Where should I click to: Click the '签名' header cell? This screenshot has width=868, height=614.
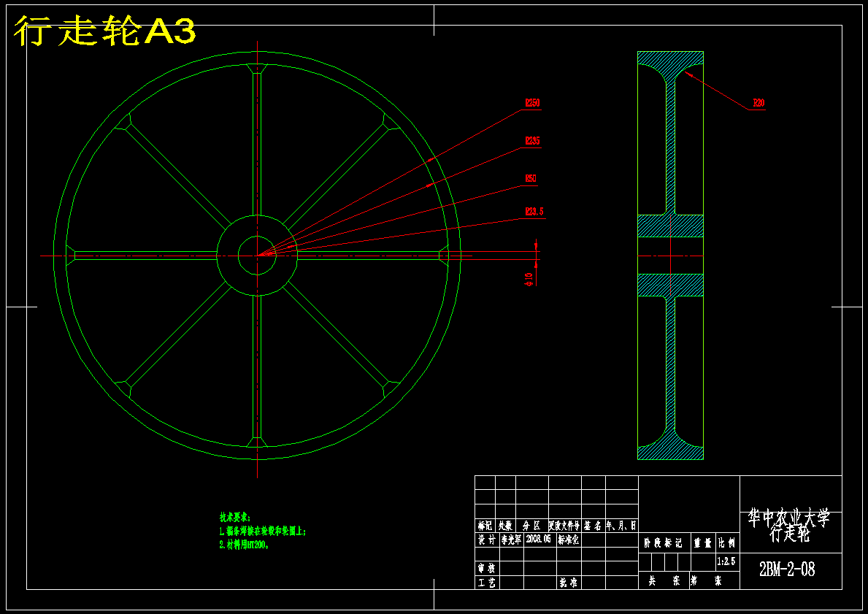click(593, 526)
